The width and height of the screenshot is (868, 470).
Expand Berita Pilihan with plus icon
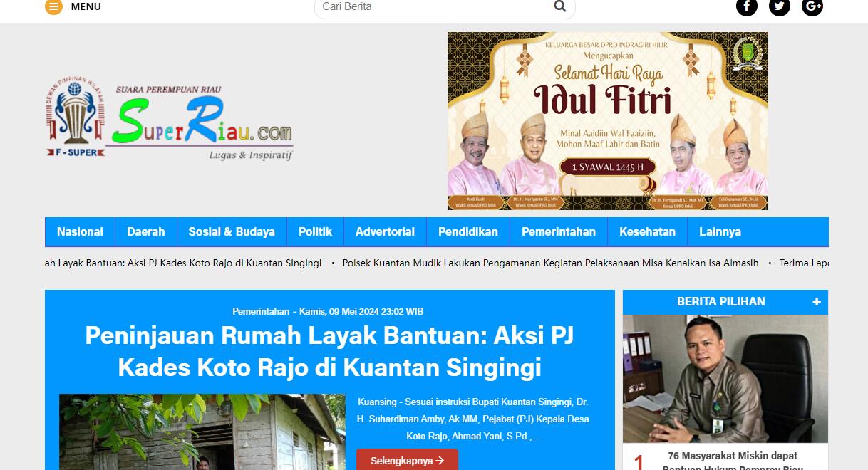coord(817,302)
